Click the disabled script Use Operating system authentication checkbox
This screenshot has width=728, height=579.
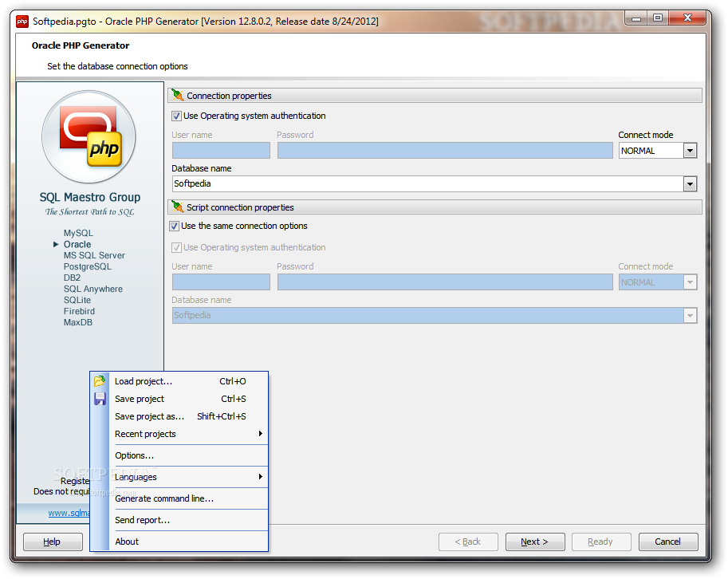[x=176, y=247]
